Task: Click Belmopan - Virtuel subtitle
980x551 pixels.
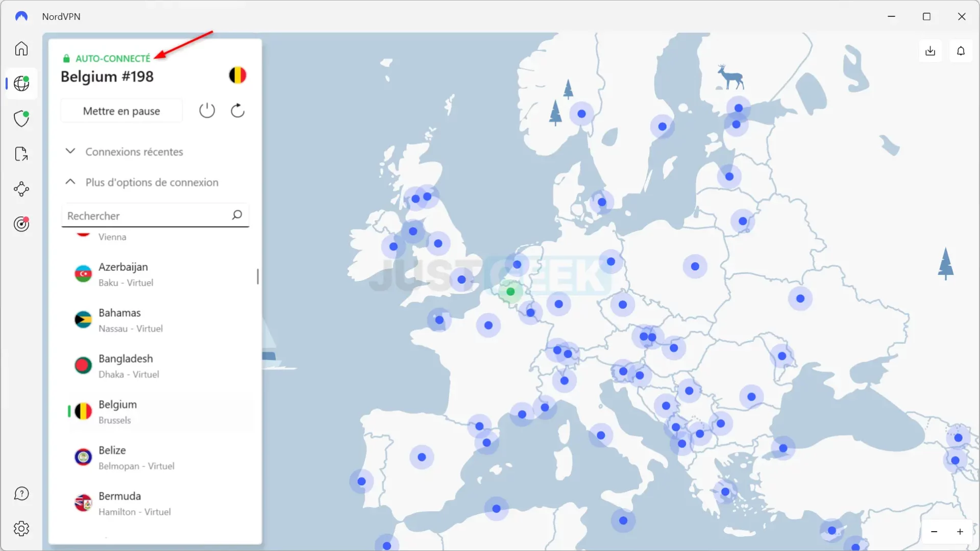Action: click(x=136, y=466)
